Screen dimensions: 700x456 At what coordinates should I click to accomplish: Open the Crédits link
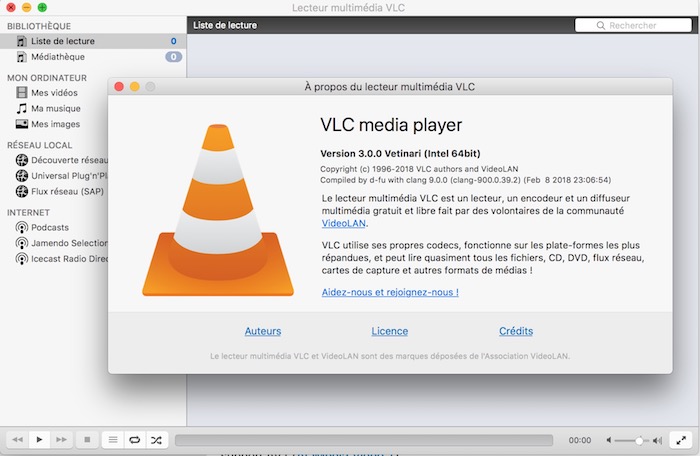click(x=516, y=331)
